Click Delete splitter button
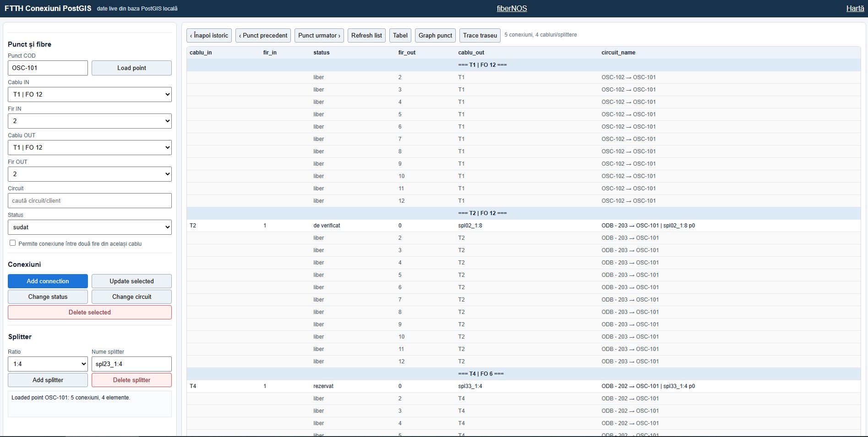This screenshot has width=868, height=437. pos(131,380)
